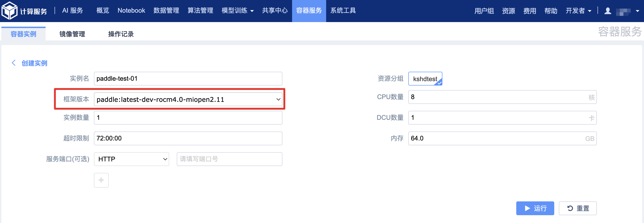Expand the 模型训练 menu
Screen dimensions: 644x223
pos(237,11)
